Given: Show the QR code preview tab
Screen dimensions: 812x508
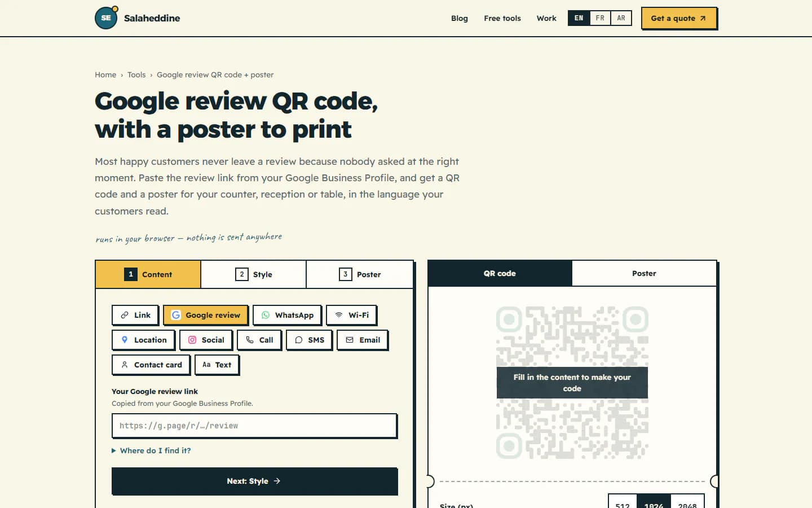Looking at the screenshot, I should [x=500, y=273].
